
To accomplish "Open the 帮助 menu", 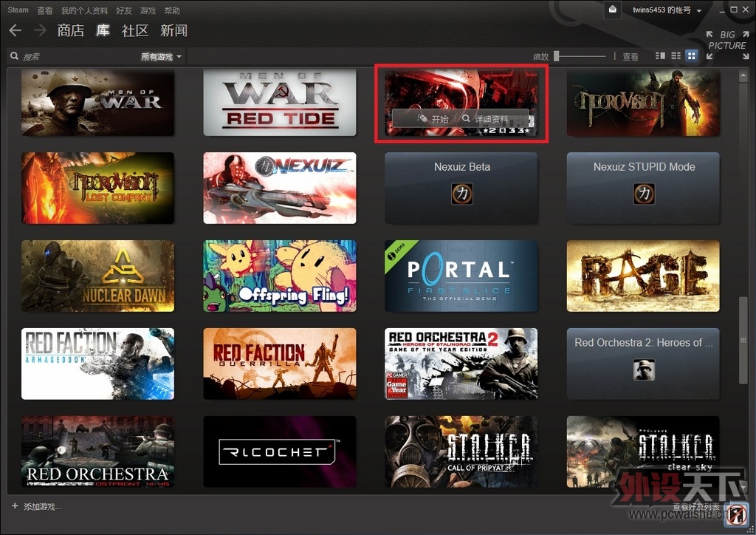I will point(172,10).
